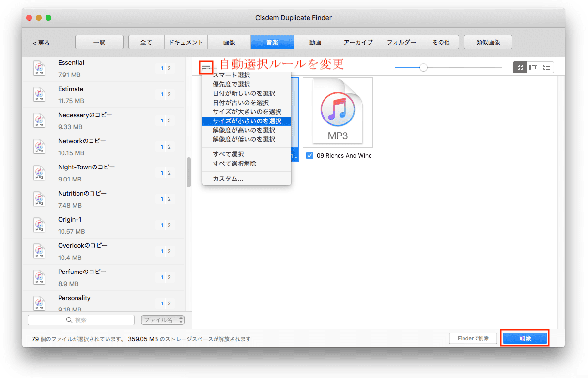Open the ファイル名 sort dropdown

pos(163,320)
